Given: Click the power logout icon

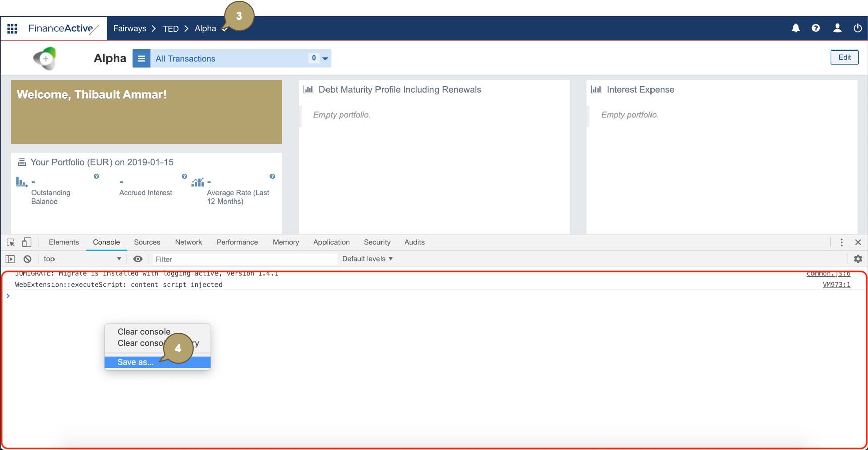Looking at the screenshot, I should point(857,28).
